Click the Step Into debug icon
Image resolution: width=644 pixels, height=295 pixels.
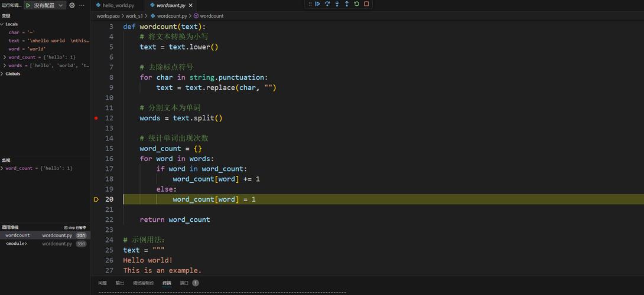(x=337, y=4)
